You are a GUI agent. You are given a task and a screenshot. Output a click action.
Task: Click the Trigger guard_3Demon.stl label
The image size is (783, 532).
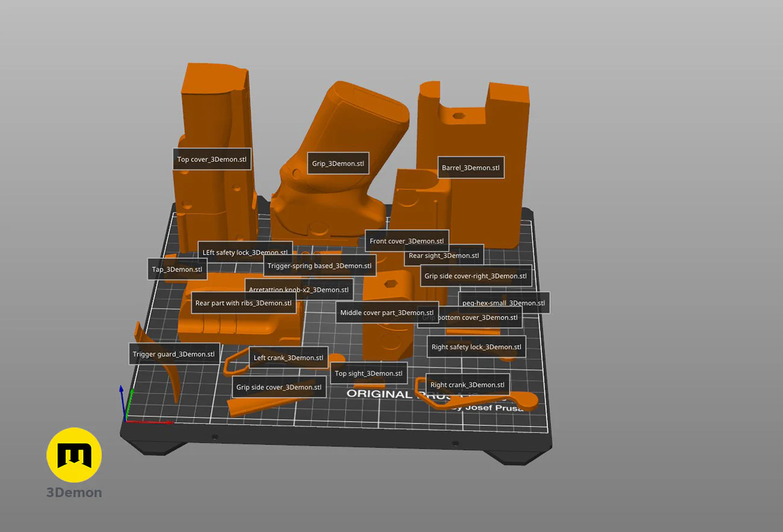click(173, 354)
